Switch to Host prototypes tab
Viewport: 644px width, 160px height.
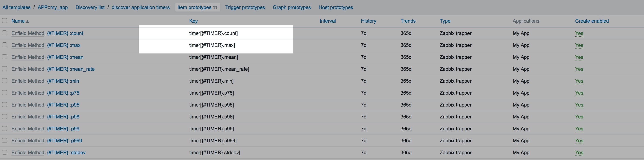pos(336,7)
